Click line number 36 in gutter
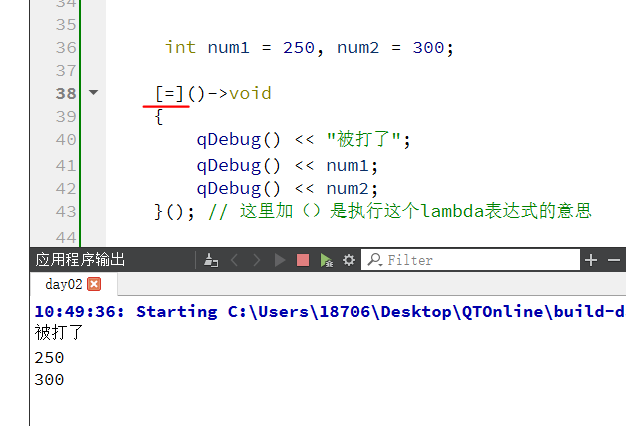This screenshot has width=626, height=426. click(x=66, y=48)
